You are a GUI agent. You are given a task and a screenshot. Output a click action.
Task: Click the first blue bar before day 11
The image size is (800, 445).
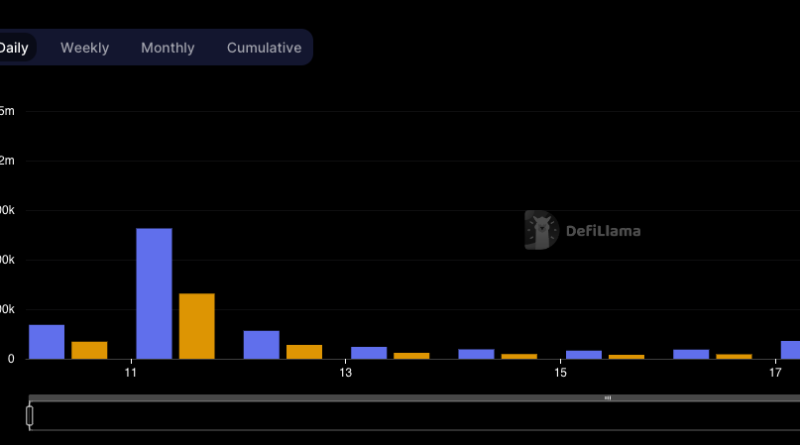(x=46, y=342)
